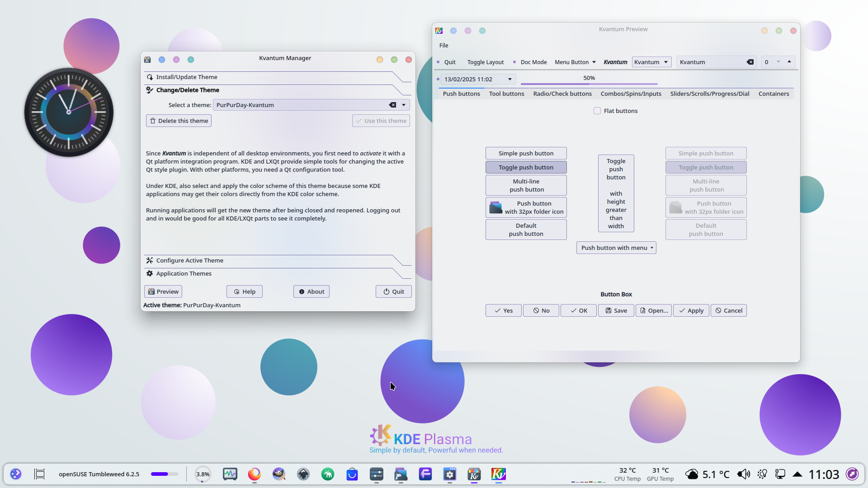This screenshot has height=488, width=868.
Task: Click the clear icon in the theme selector field
Action: tap(392, 105)
